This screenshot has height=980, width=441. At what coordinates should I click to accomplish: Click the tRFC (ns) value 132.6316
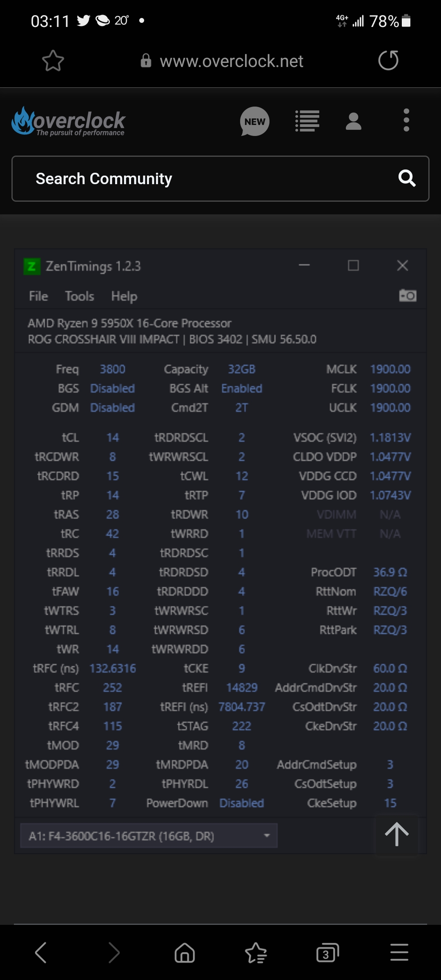[x=113, y=668]
